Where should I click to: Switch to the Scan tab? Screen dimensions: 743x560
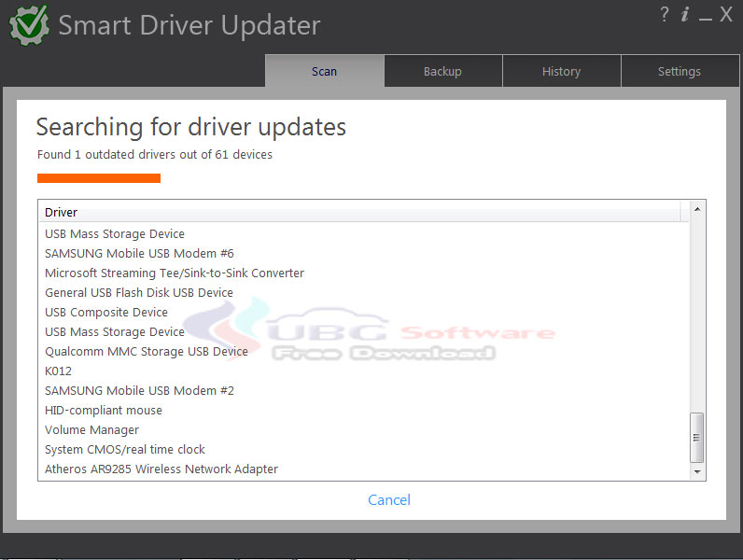pos(325,71)
